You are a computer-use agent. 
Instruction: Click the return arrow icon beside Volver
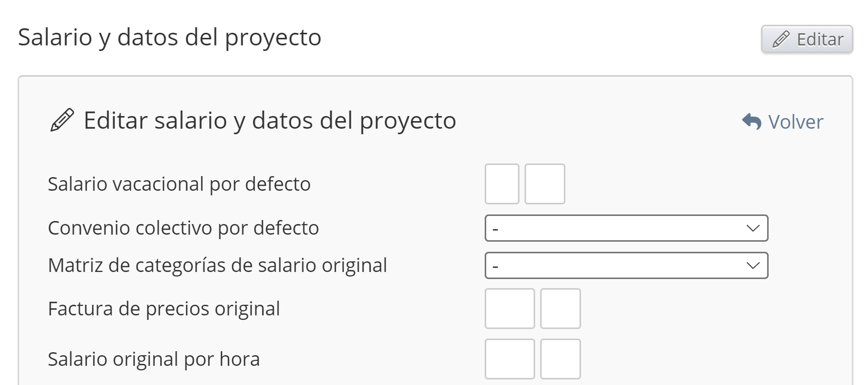pyautogui.click(x=751, y=122)
